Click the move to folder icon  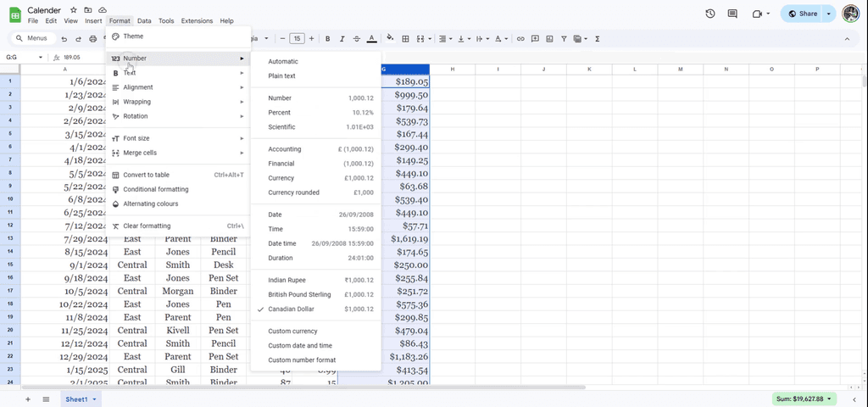(88, 10)
